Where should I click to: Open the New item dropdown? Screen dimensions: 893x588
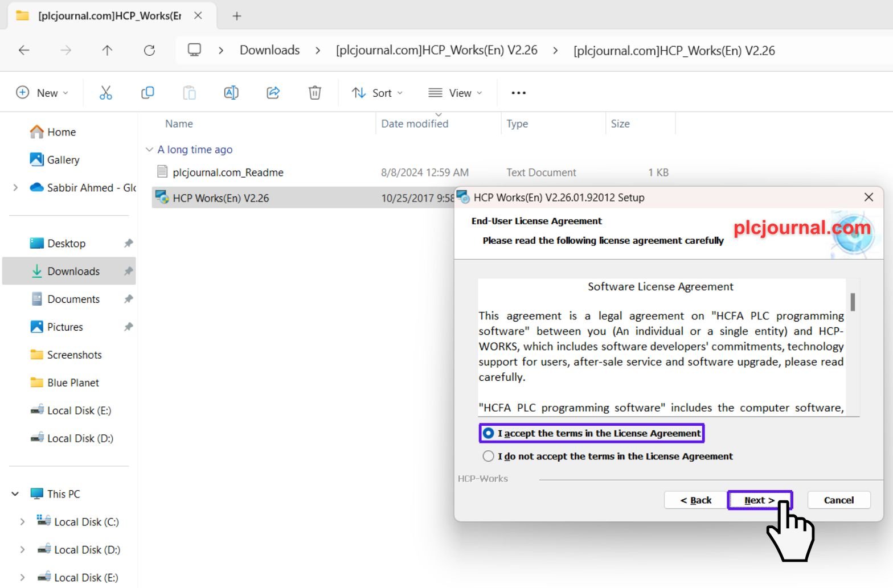tap(42, 93)
